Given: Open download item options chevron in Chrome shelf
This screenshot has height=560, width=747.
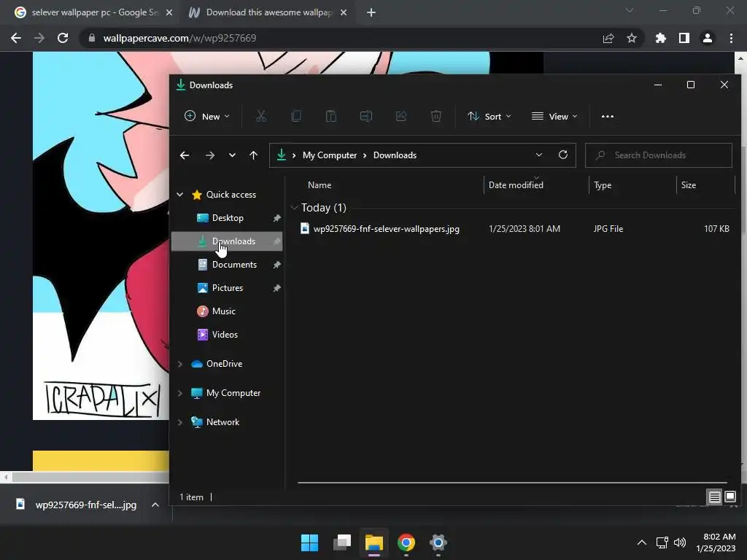Looking at the screenshot, I should [155, 505].
